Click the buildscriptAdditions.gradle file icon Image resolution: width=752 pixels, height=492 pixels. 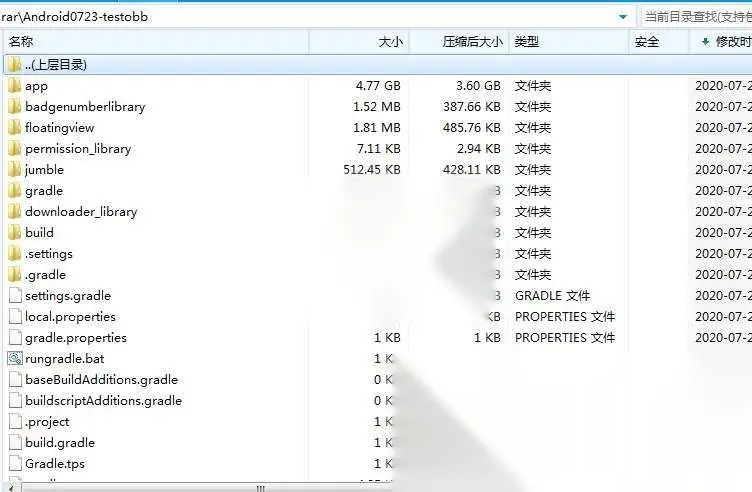tap(15, 400)
